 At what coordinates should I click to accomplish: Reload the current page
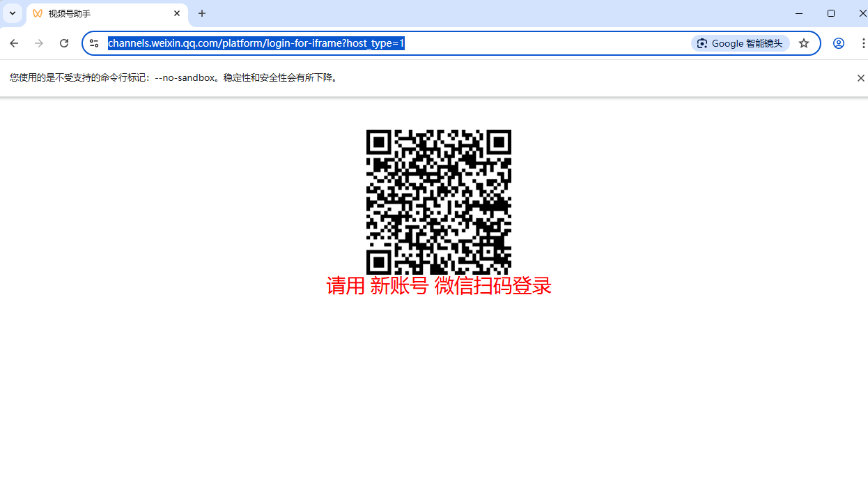coord(64,43)
